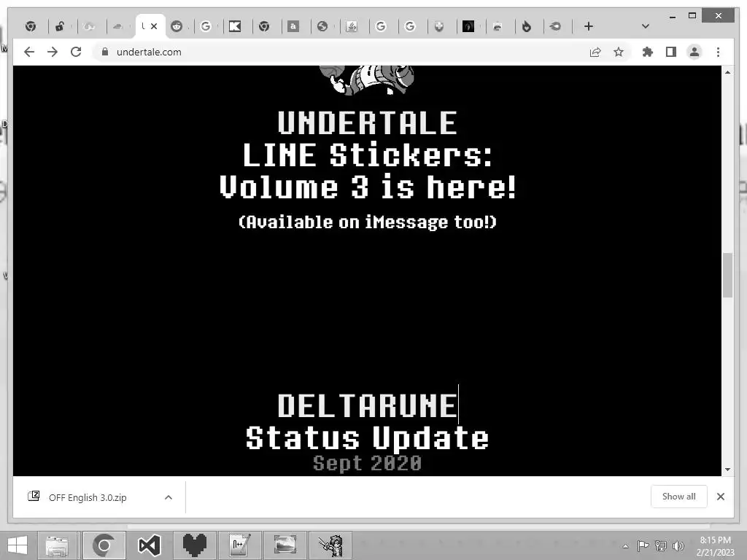
Task: Minimize the Chrome window
Action: [672, 16]
